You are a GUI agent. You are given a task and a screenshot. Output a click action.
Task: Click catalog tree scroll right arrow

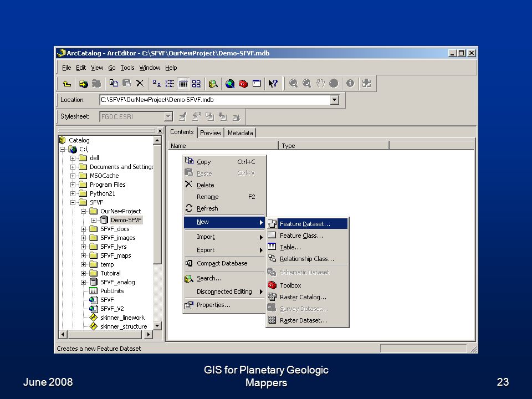coord(148,335)
